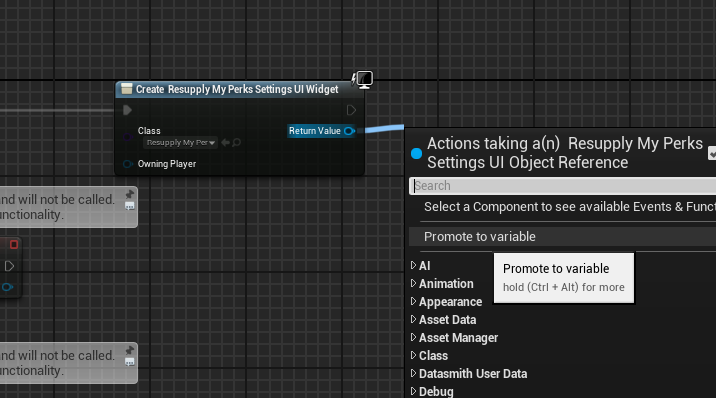The image size is (716, 398).
Task: Click the blue context dot in action menu
Action: pyautogui.click(x=416, y=154)
